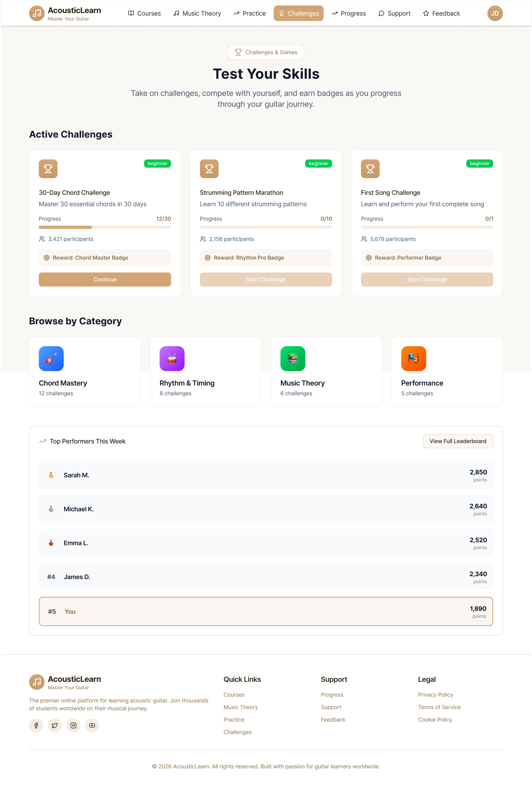The image size is (532, 789).
Task: Select the Music Theory books icon
Action: (x=293, y=359)
